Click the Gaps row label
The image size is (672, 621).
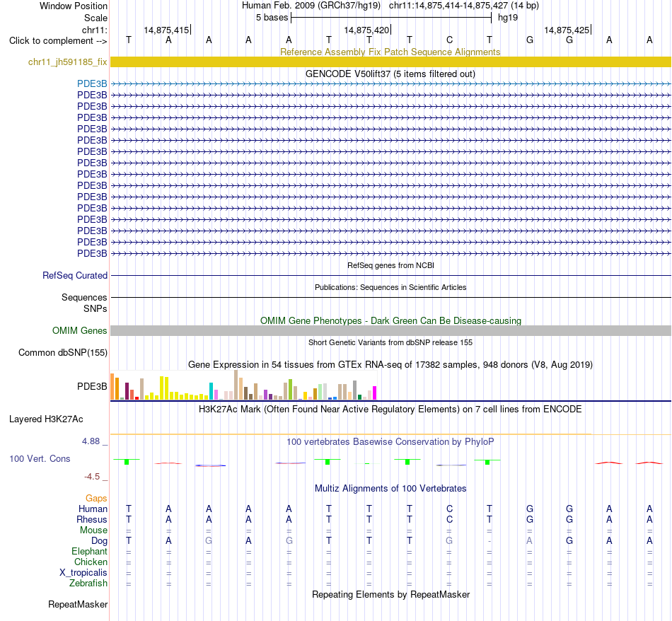(x=96, y=498)
